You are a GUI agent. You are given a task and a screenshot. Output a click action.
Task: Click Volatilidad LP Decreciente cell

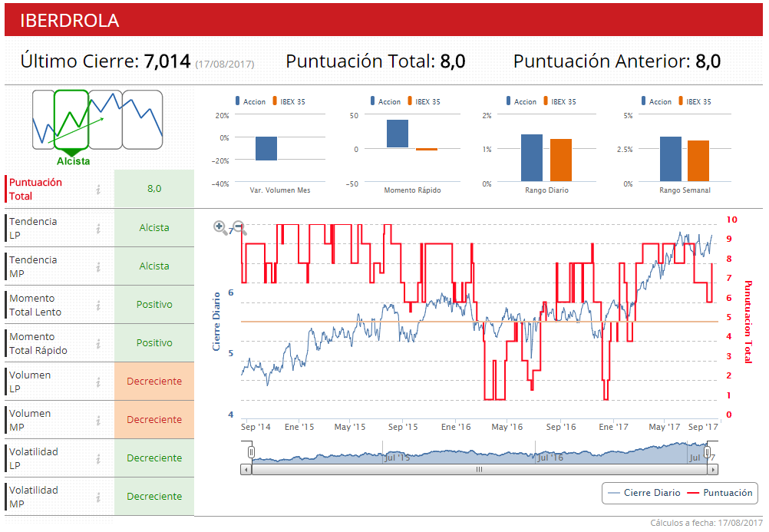[154, 458]
